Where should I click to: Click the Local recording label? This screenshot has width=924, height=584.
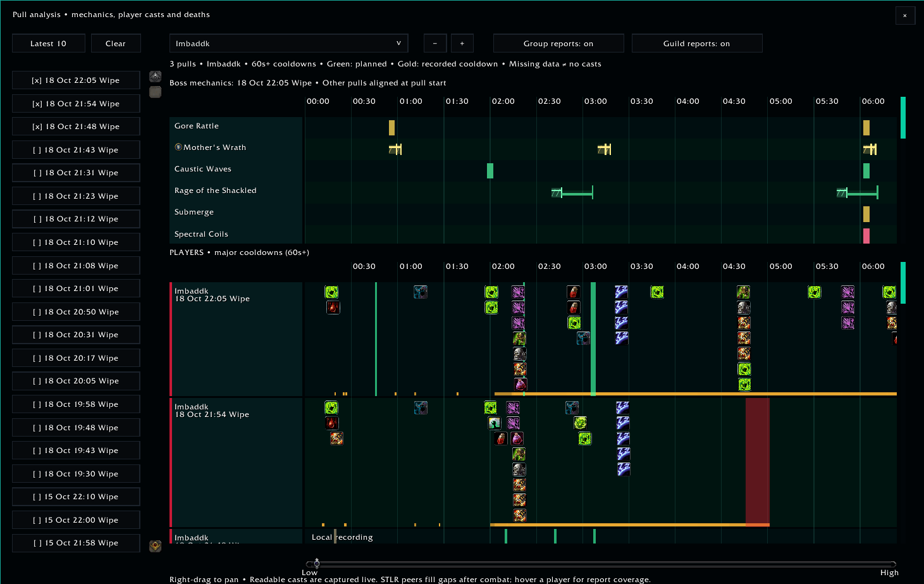click(x=342, y=537)
